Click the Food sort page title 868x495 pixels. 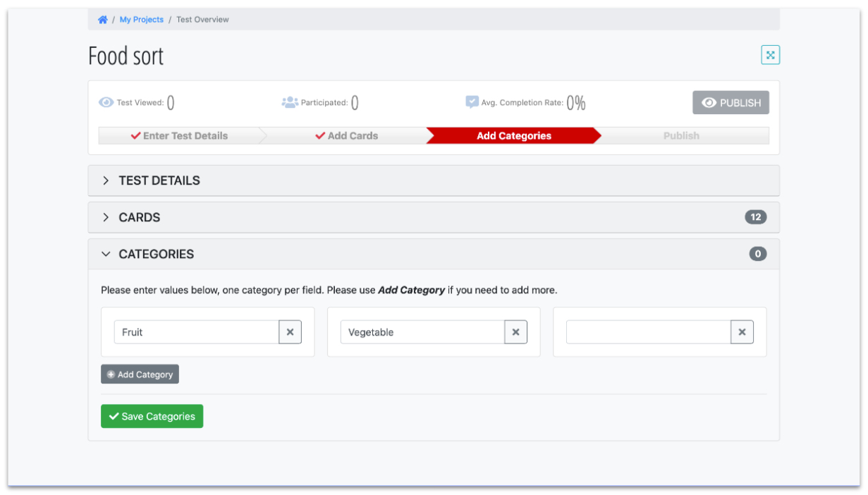[126, 56]
